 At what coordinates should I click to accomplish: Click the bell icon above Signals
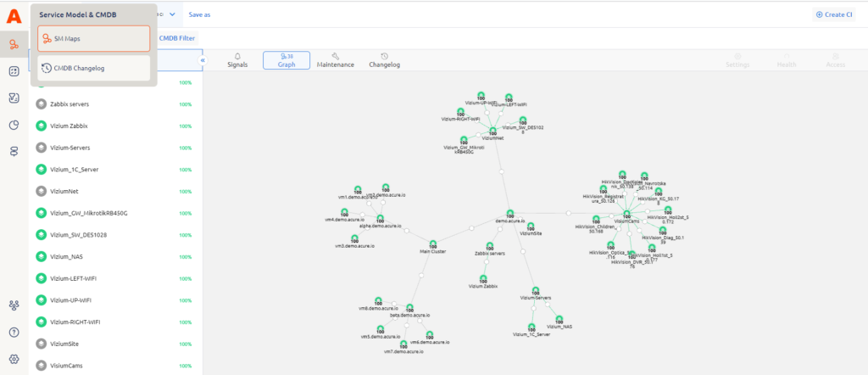(x=237, y=57)
